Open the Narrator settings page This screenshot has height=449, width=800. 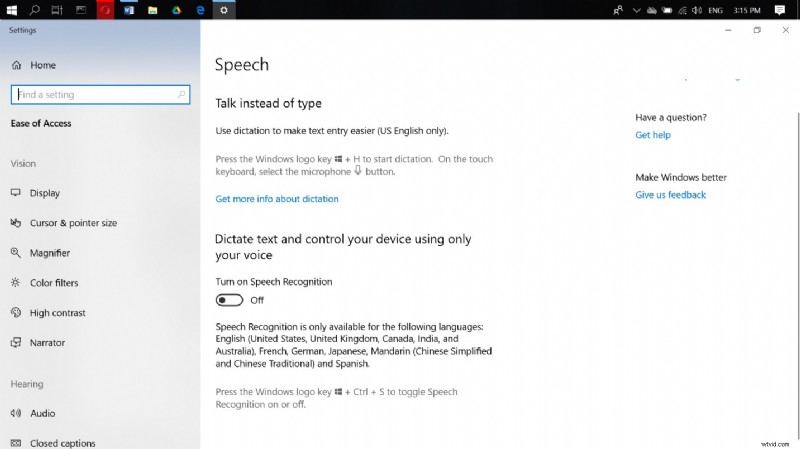click(38, 342)
